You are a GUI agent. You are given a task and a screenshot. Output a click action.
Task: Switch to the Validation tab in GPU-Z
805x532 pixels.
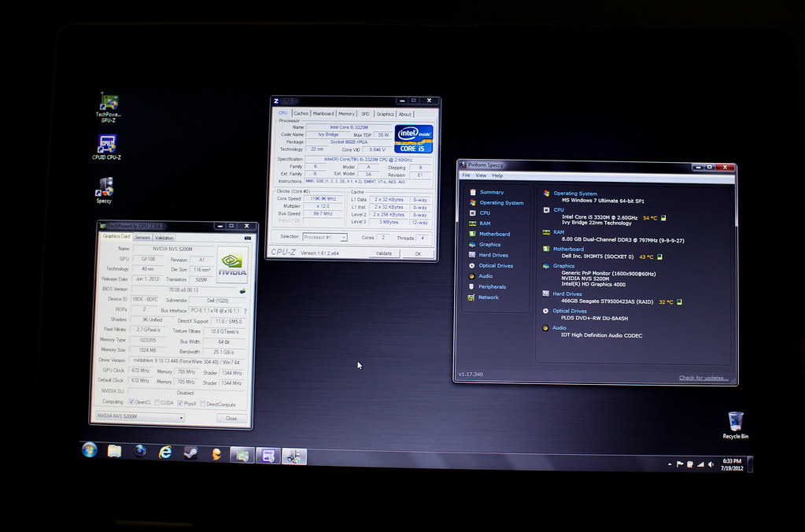click(164, 238)
